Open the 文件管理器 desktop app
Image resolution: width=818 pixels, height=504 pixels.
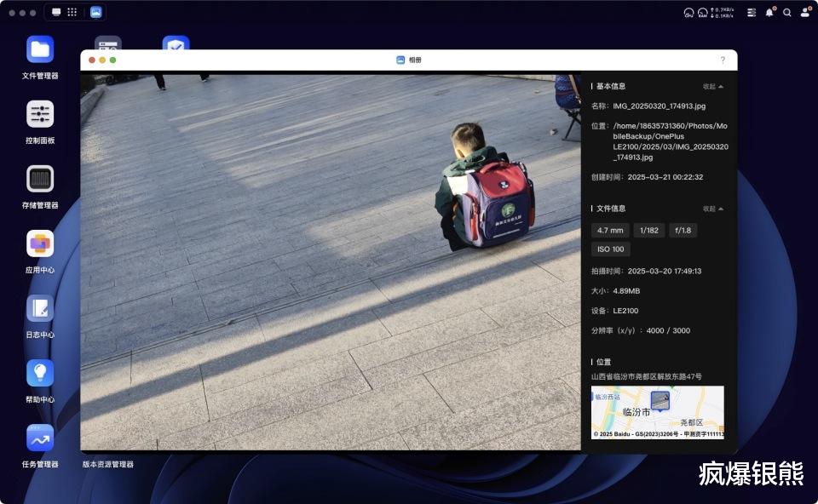coord(40,49)
